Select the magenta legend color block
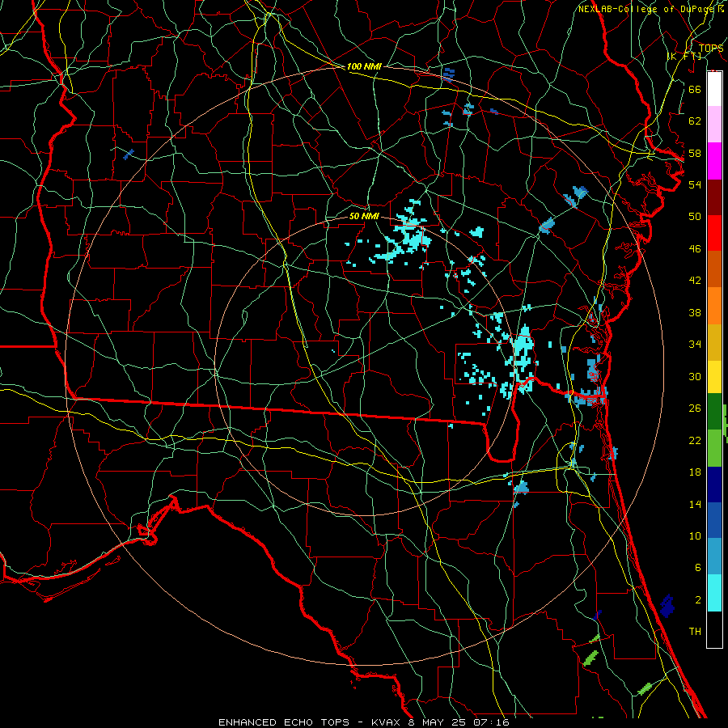This screenshot has width=728, height=728. click(x=714, y=161)
